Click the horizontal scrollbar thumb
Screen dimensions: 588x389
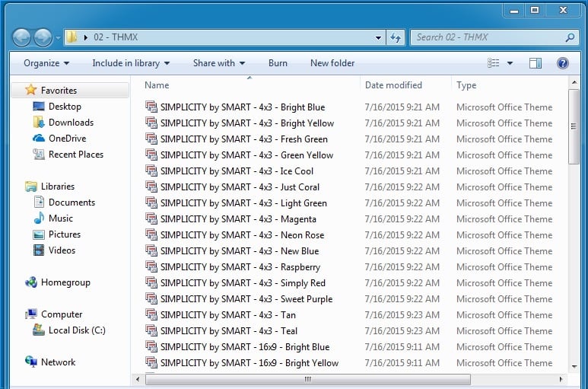(x=307, y=379)
